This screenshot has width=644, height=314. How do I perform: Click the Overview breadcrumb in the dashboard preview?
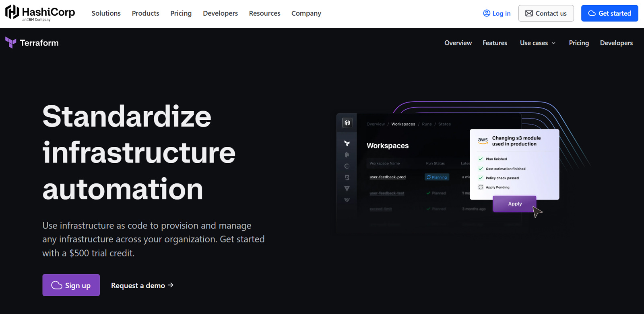click(x=376, y=124)
